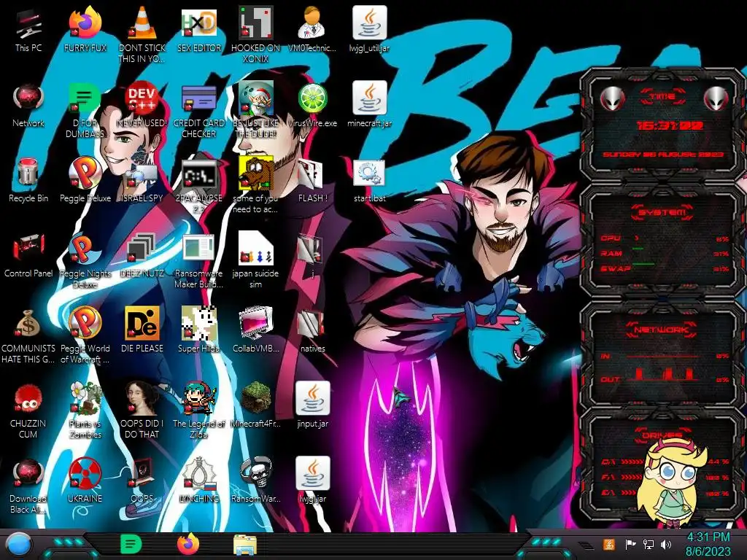Image resolution: width=747 pixels, height=560 pixels.
Task: Open File Explorer from the taskbar
Action: click(245, 545)
